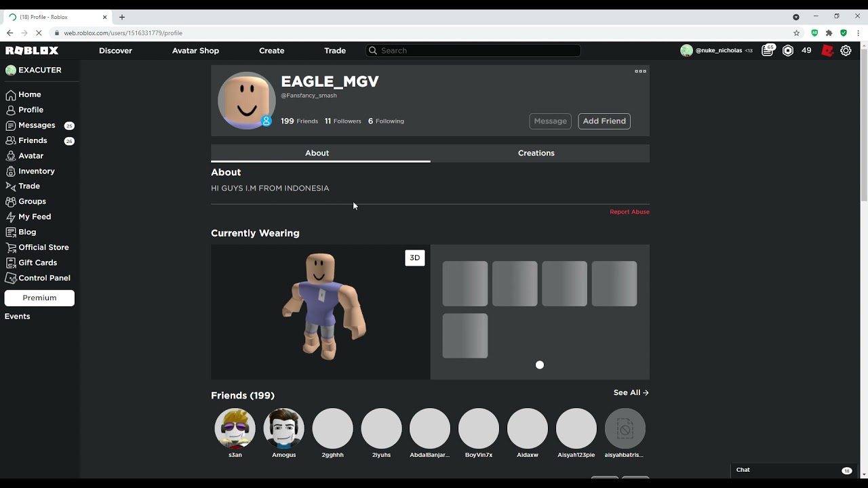Click the Report Abuse link
The image size is (868, 488).
point(629,212)
